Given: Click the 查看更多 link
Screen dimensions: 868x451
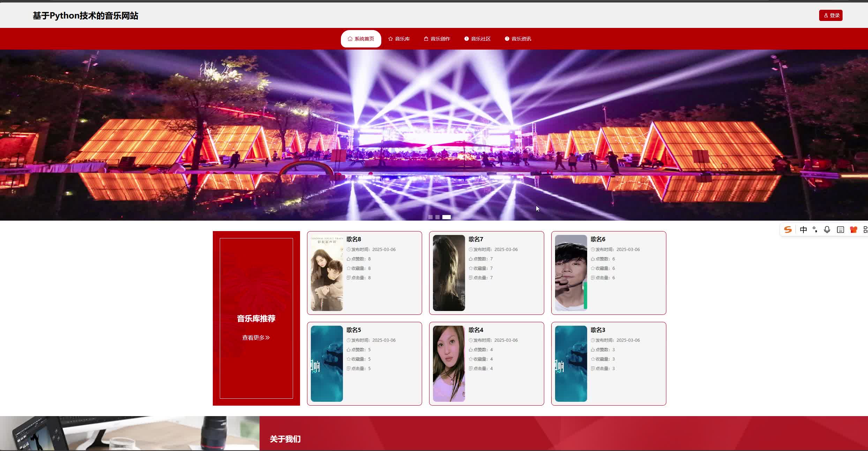Looking at the screenshot, I should click(256, 338).
